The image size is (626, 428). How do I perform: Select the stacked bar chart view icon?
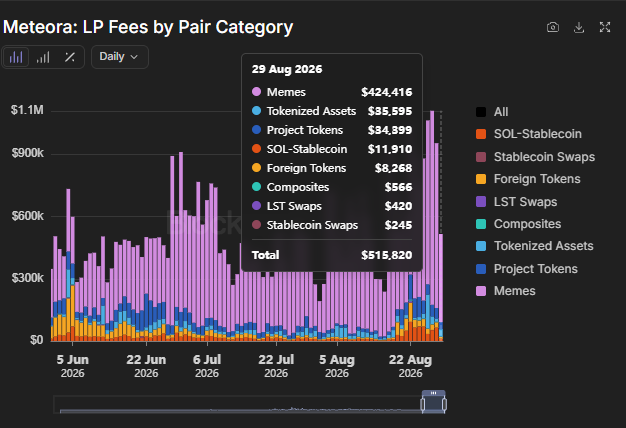pyautogui.click(x=16, y=57)
